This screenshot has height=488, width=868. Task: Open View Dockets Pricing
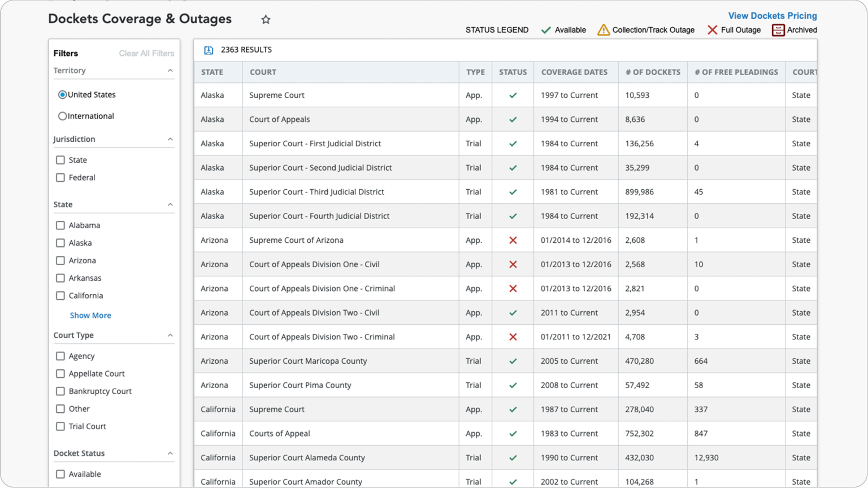coord(772,15)
